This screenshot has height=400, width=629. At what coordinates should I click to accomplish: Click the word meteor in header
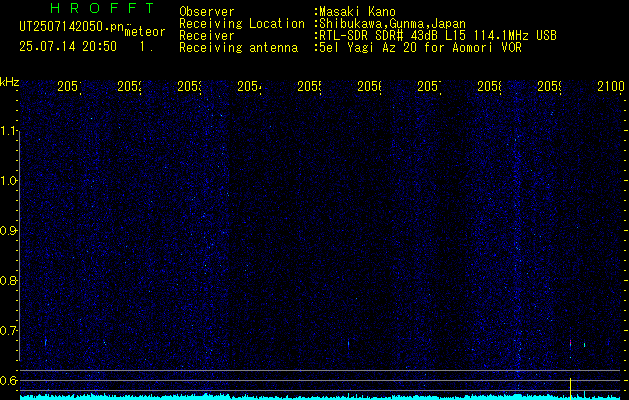145,32
